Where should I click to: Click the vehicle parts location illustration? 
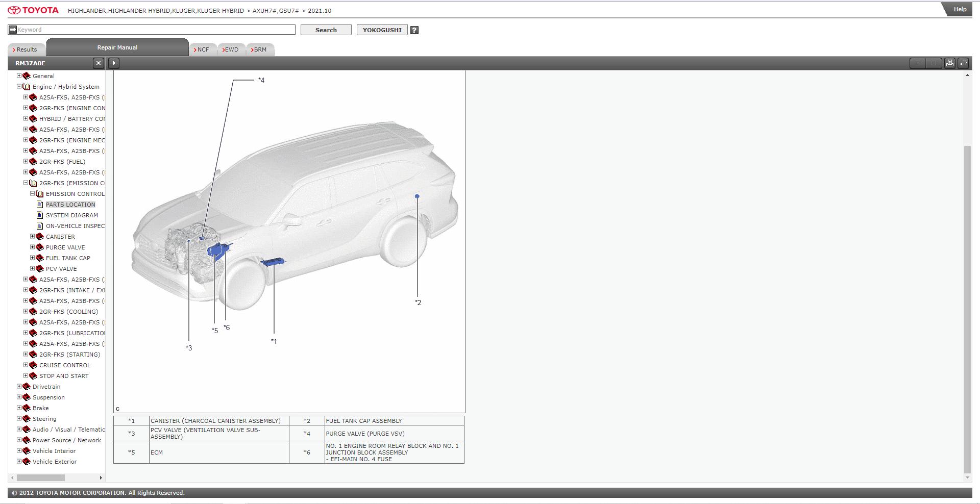[x=289, y=242]
